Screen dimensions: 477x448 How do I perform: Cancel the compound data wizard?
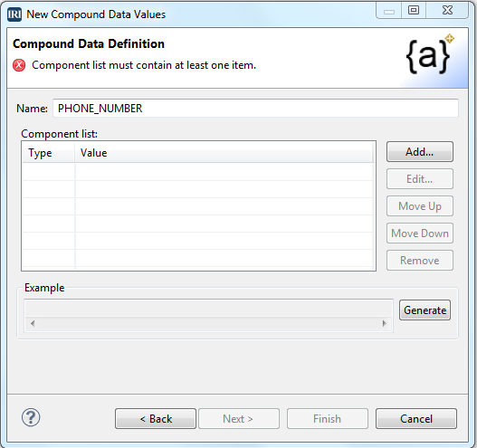click(x=416, y=419)
